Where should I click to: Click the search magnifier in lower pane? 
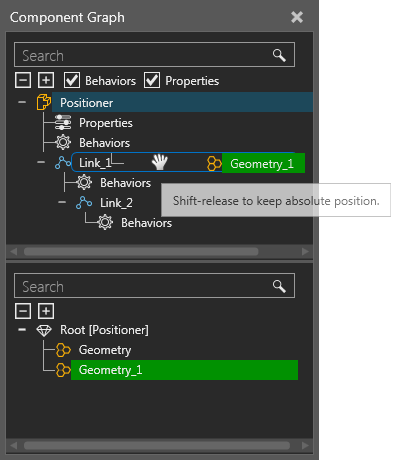pyautogui.click(x=279, y=286)
